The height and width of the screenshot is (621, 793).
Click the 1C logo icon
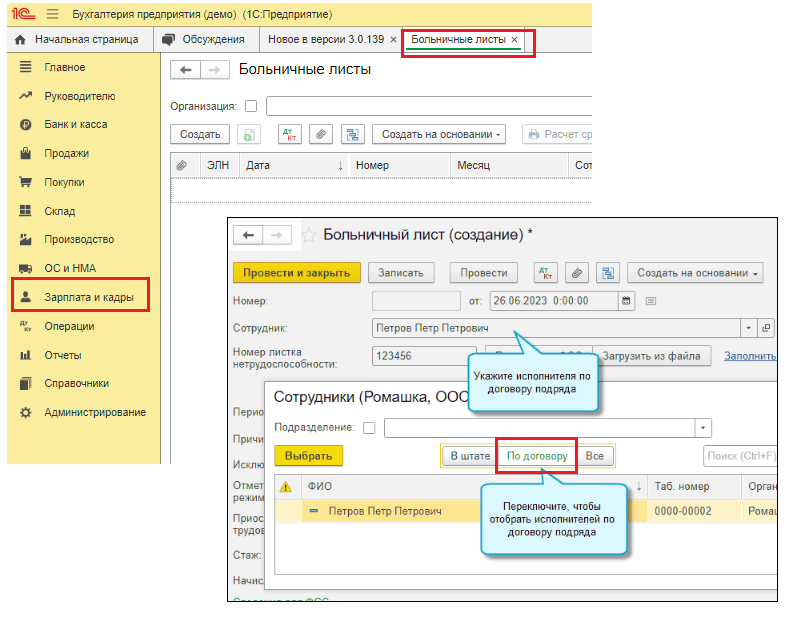[x=24, y=14]
